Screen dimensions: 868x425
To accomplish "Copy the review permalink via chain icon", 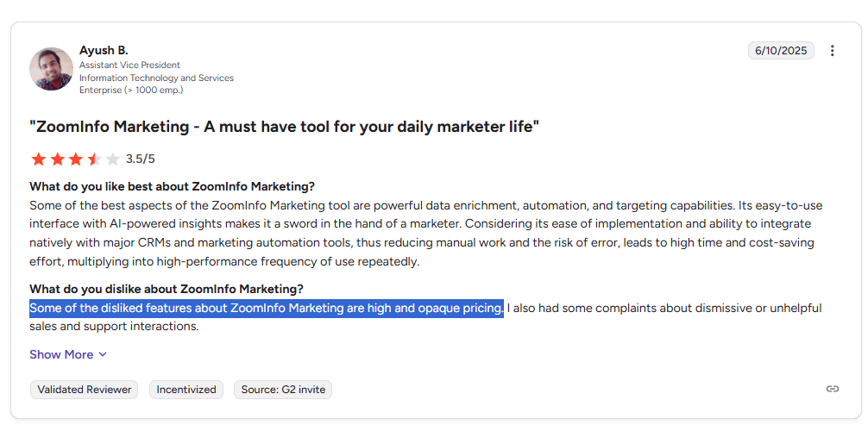I will tap(832, 389).
